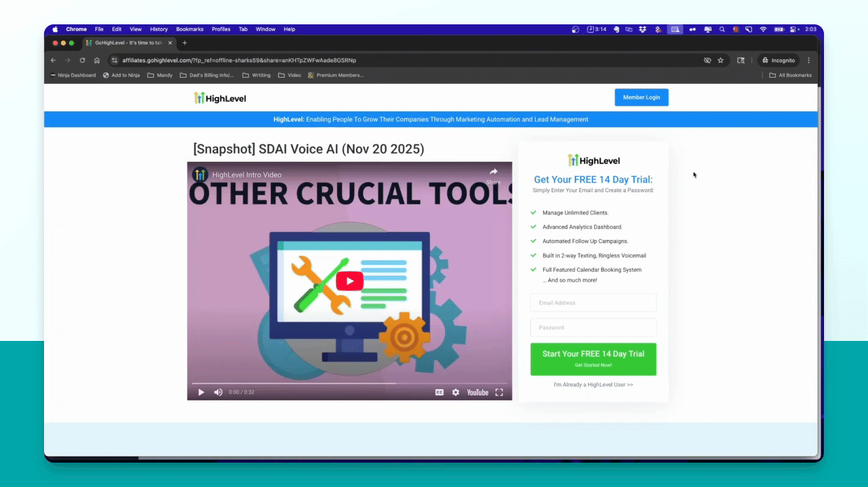Click the Dropbox icon in the menu bar

643,29
